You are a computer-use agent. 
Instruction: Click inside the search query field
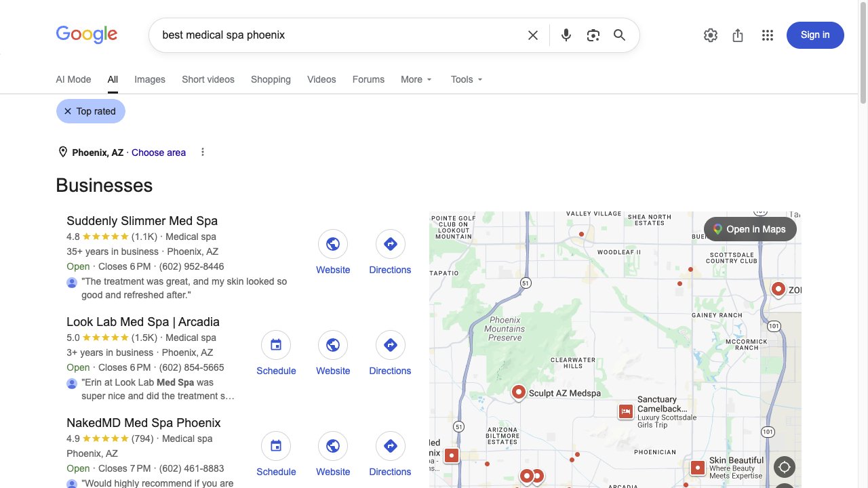pos(339,35)
